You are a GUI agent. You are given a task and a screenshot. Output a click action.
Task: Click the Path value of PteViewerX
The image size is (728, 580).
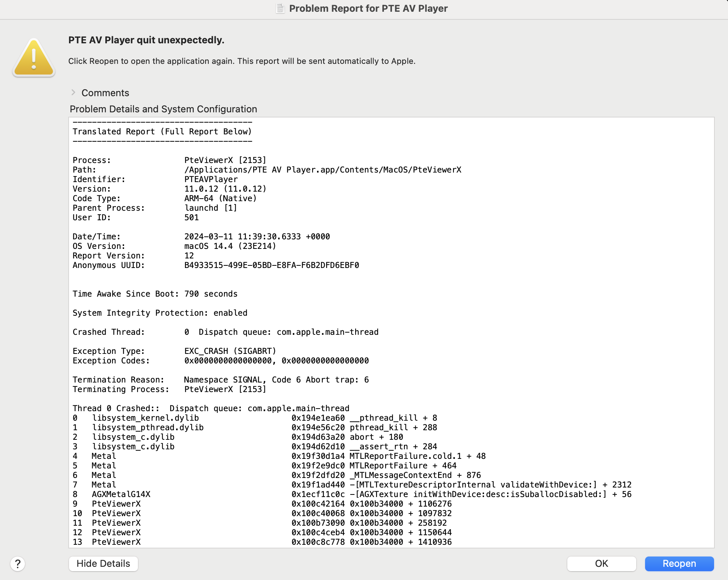tap(322, 170)
